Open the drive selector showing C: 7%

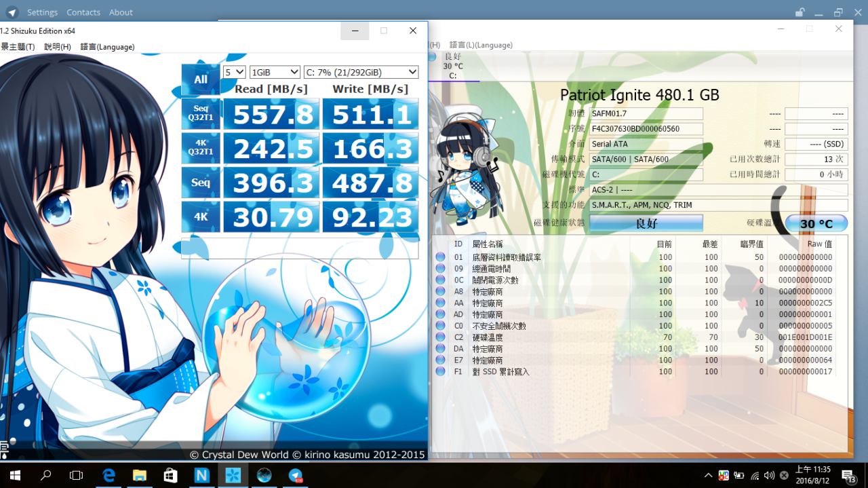[361, 72]
